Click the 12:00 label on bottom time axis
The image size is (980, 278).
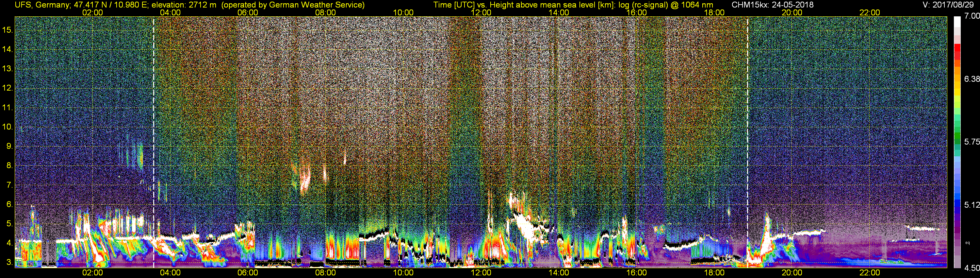tap(481, 273)
